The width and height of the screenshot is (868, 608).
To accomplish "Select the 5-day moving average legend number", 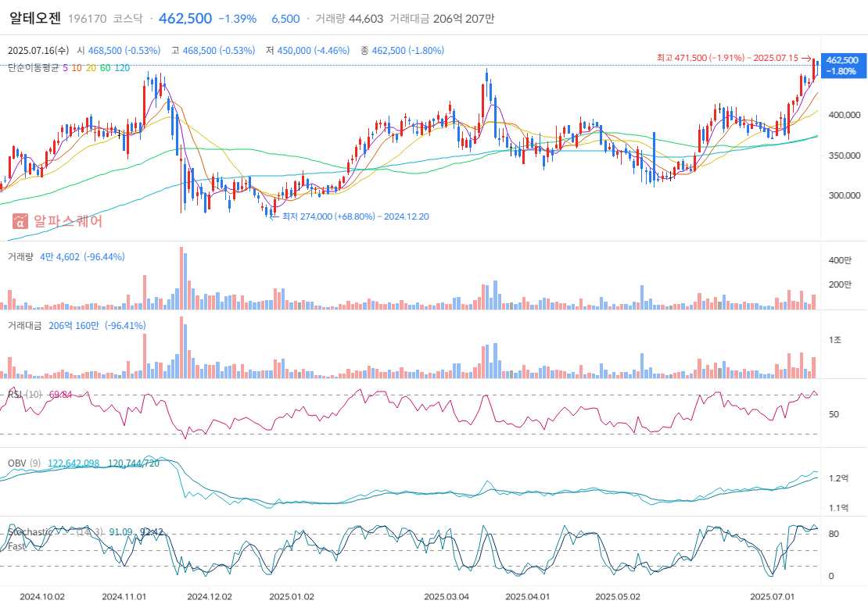I will pos(66,68).
